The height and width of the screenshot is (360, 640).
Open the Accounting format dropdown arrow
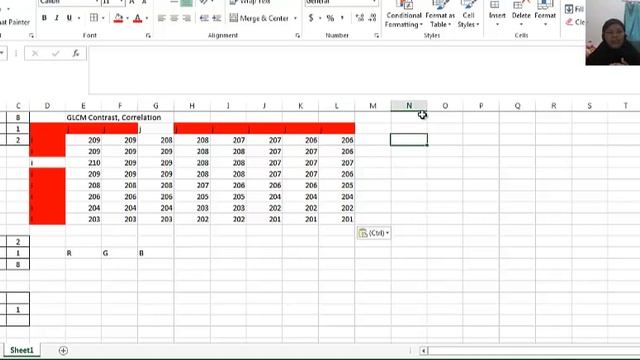320,18
